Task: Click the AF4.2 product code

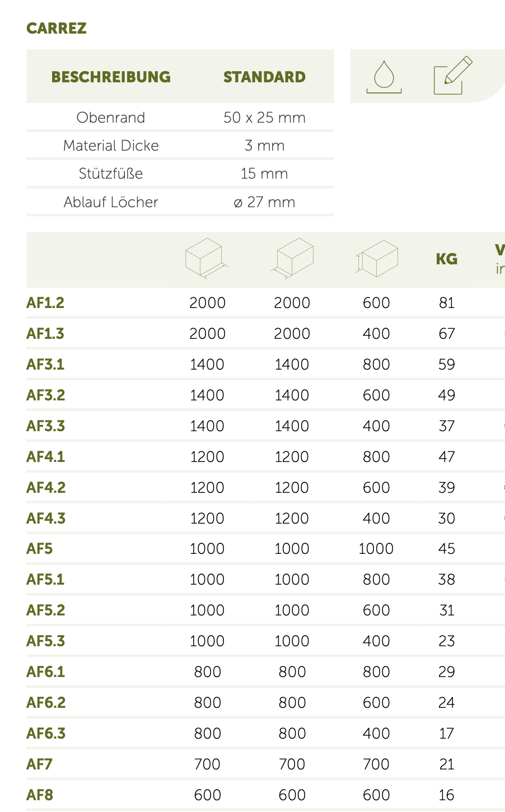Action: 46,488
